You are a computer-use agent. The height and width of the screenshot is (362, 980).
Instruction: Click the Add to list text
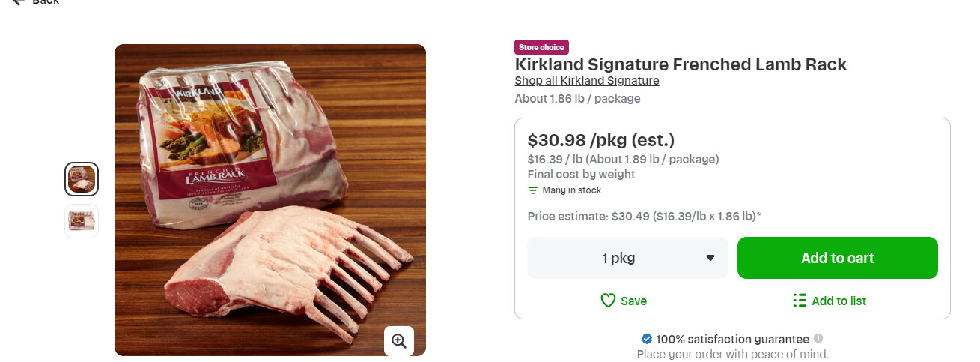pyautogui.click(x=839, y=301)
